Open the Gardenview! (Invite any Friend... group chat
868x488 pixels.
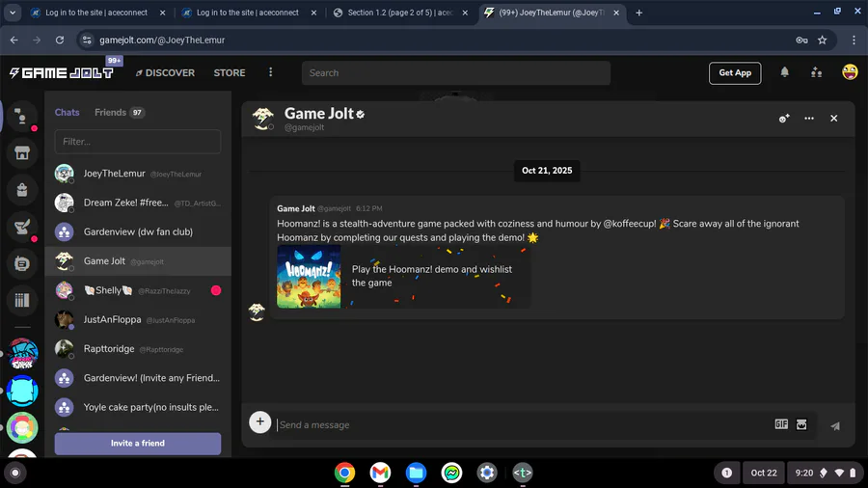(138, 378)
